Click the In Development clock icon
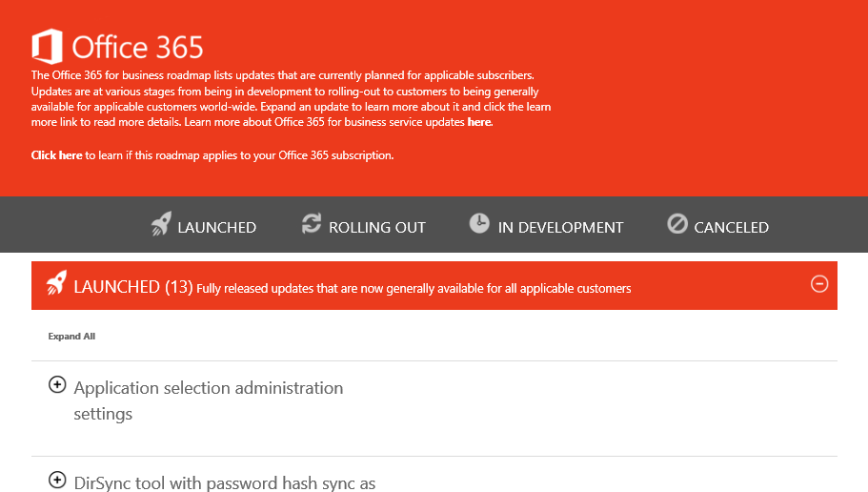The height and width of the screenshot is (492, 868). pyautogui.click(x=479, y=224)
